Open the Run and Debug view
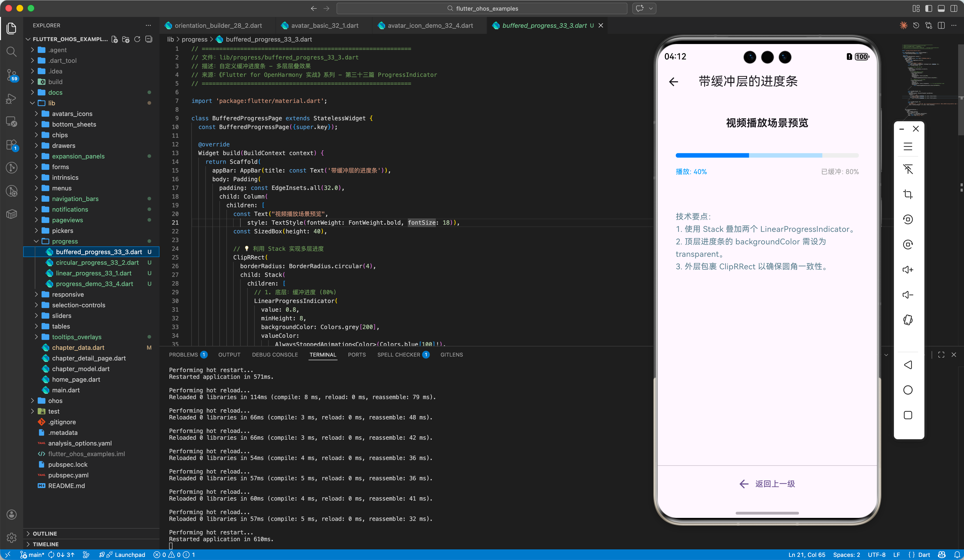The height and width of the screenshot is (560, 964). (12, 99)
